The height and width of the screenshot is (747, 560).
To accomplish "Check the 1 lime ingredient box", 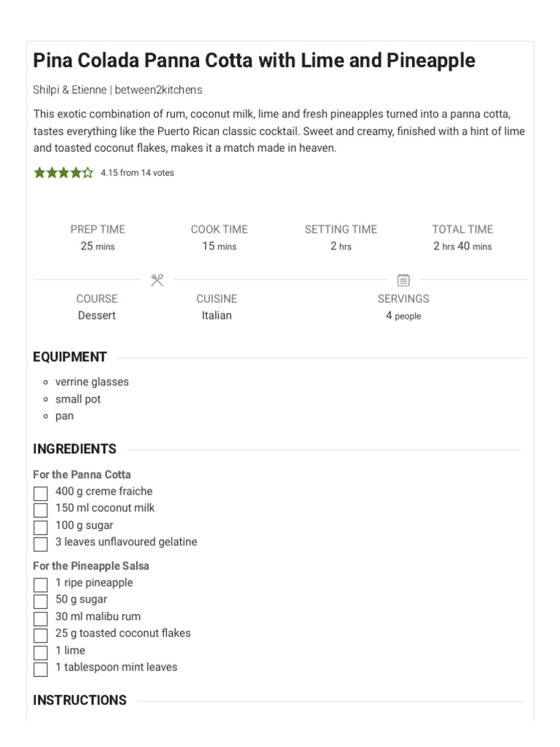I will point(41,653).
